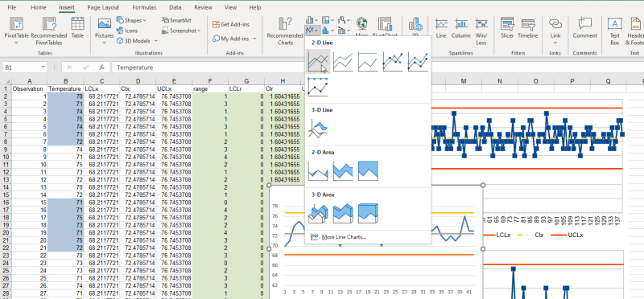Select the 2-D 100% Stacked Area chart
The height and width of the screenshot is (299, 644).
368,170
